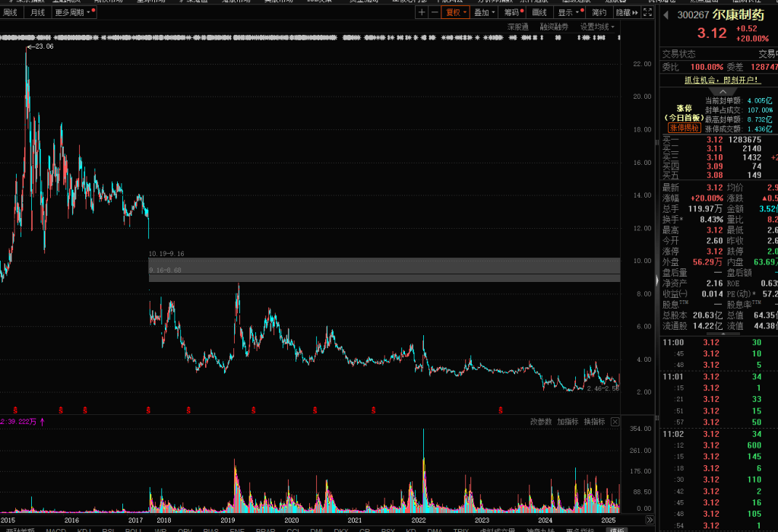
Task: Toggle the 画线 drawing tools
Action: 539,13
